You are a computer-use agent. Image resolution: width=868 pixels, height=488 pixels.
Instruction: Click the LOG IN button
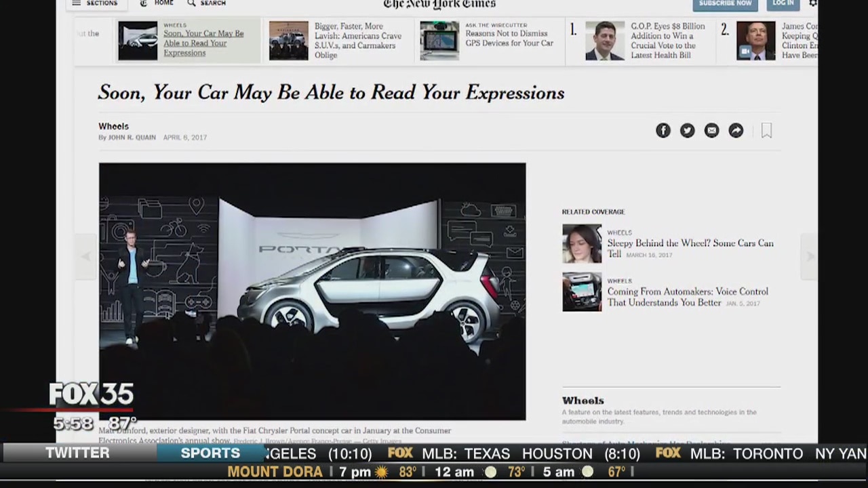(x=783, y=3)
